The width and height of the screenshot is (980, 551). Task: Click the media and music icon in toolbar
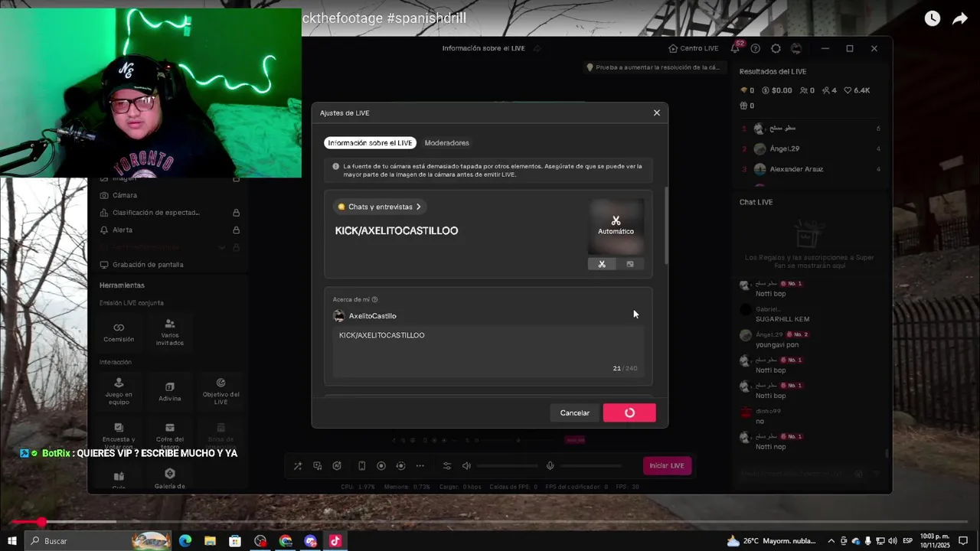click(318, 466)
